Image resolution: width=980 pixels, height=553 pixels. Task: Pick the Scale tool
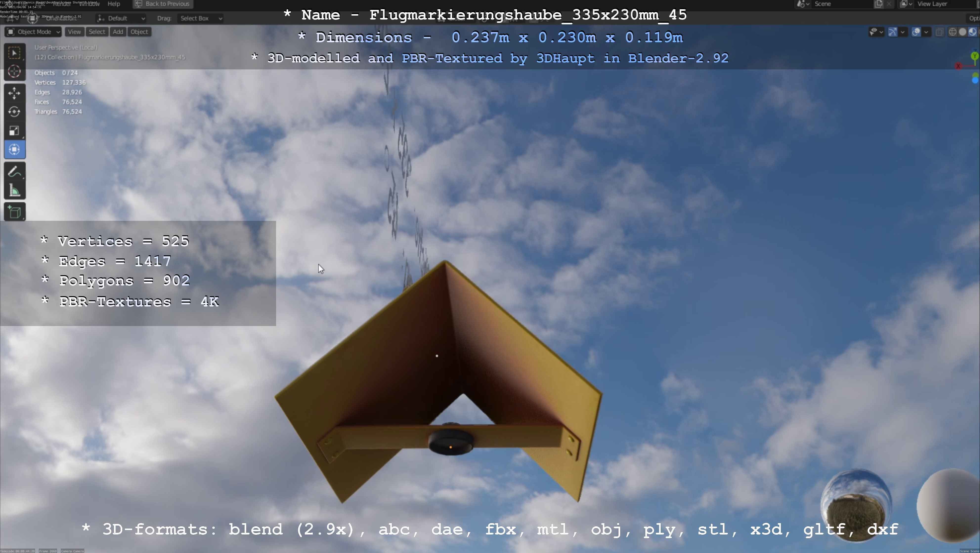14,131
